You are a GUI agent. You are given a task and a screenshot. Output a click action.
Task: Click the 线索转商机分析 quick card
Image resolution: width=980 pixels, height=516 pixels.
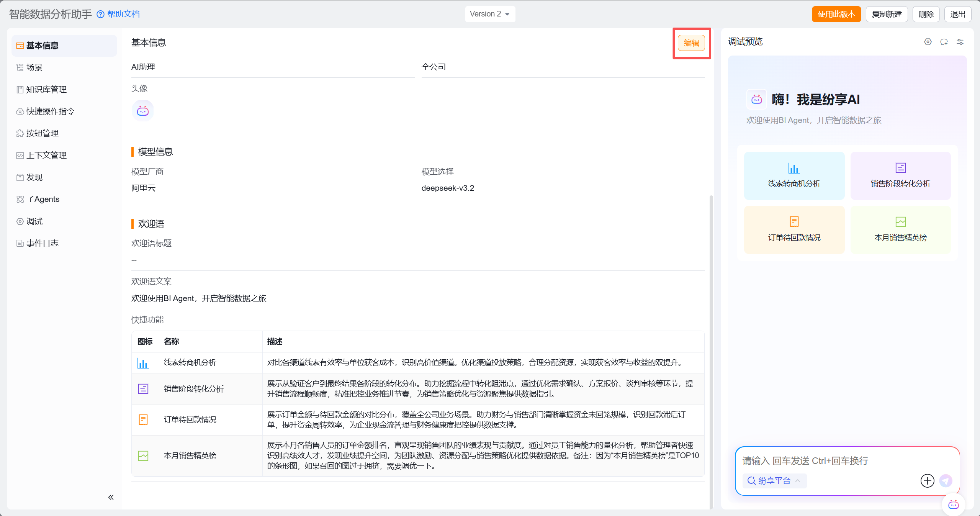tap(794, 175)
